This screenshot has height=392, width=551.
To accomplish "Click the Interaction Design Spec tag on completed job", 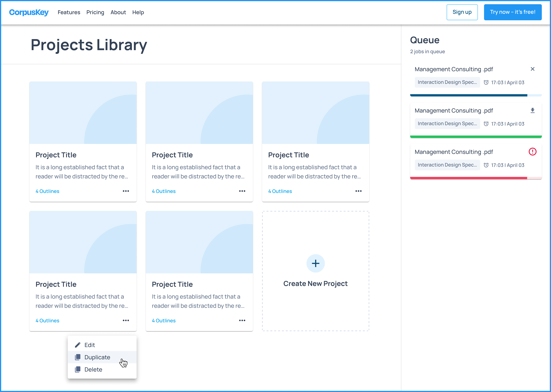I will [447, 124].
